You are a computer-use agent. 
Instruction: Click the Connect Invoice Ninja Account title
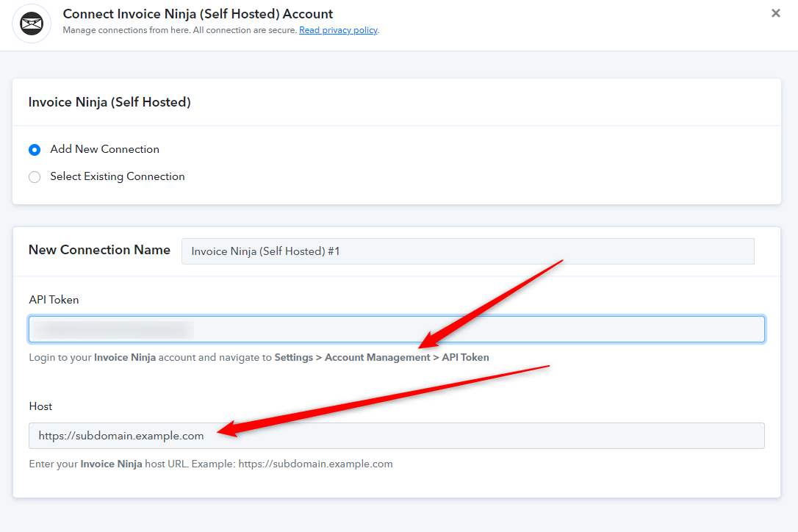pos(198,14)
